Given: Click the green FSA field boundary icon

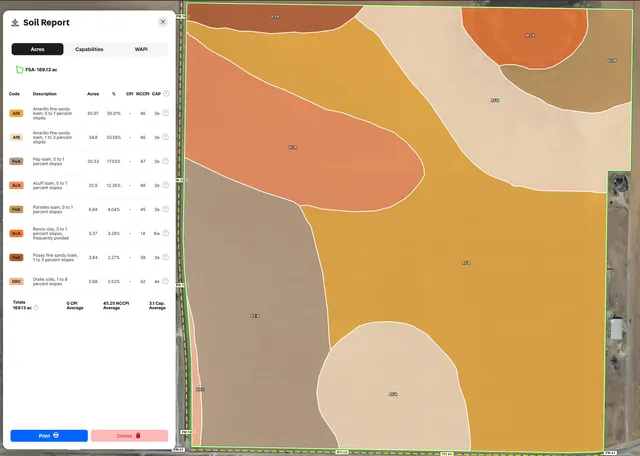Looking at the screenshot, I should click(18, 70).
